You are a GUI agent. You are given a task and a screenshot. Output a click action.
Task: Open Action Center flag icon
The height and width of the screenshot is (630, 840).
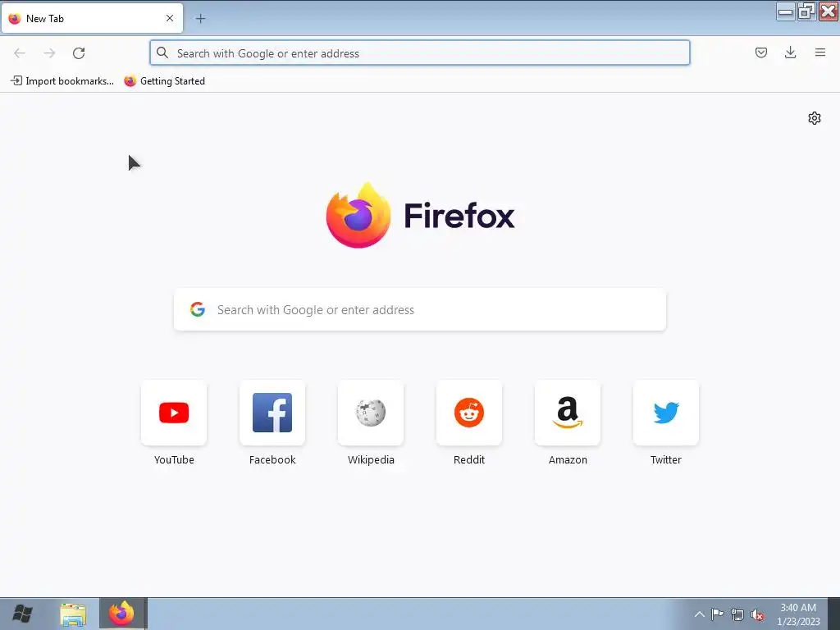[x=717, y=614]
